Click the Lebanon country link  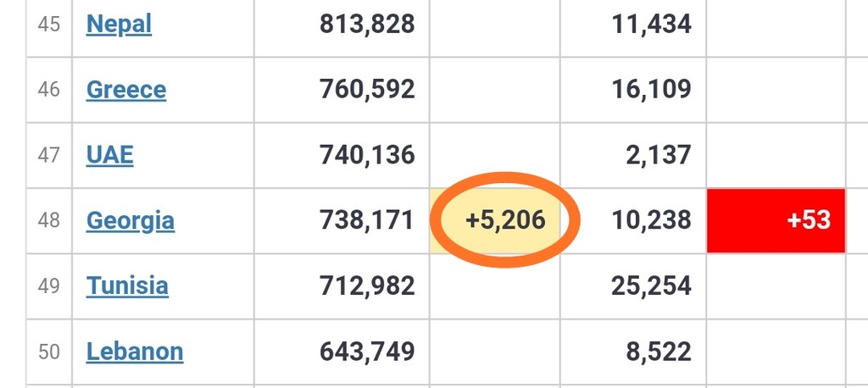(135, 351)
